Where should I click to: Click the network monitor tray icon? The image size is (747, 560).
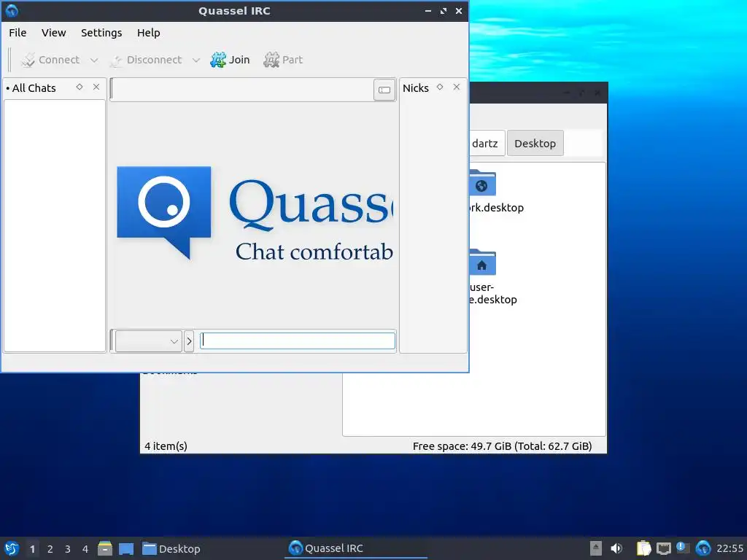pos(664,548)
